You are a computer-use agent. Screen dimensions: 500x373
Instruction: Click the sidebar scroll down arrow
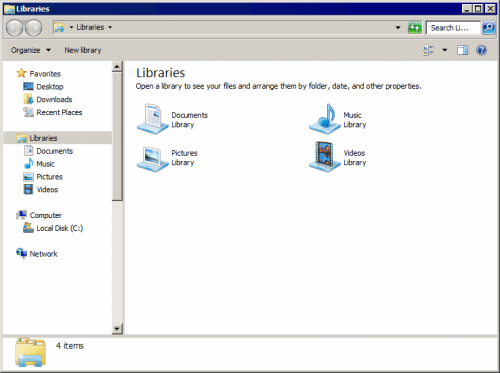(x=117, y=329)
